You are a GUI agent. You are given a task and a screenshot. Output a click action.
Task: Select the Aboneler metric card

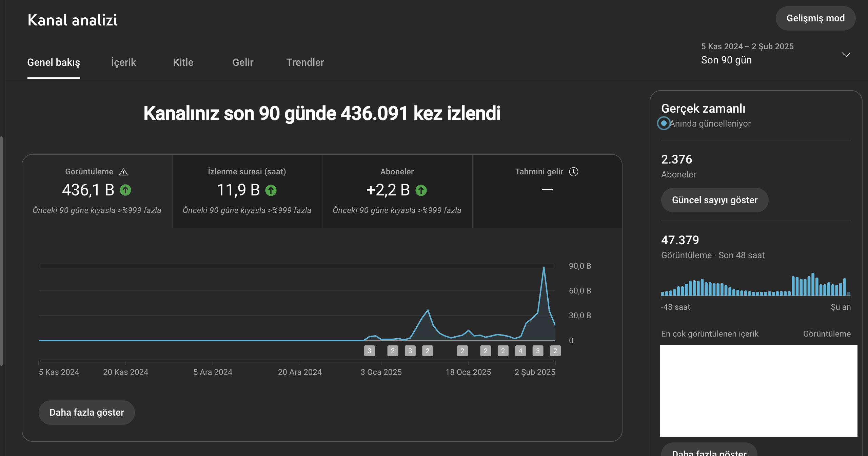tap(397, 191)
